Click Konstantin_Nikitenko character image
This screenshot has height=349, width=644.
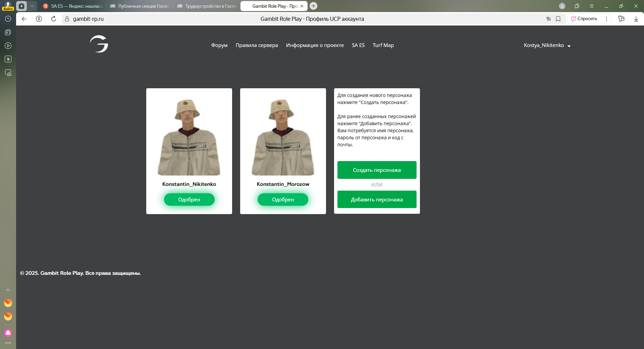[189, 137]
